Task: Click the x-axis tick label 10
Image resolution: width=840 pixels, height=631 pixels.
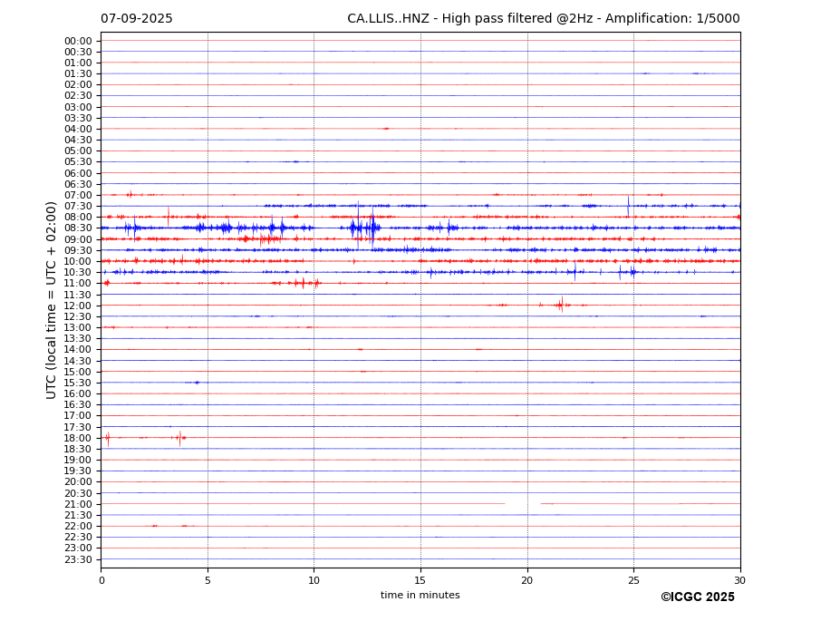Action: [x=314, y=580]
